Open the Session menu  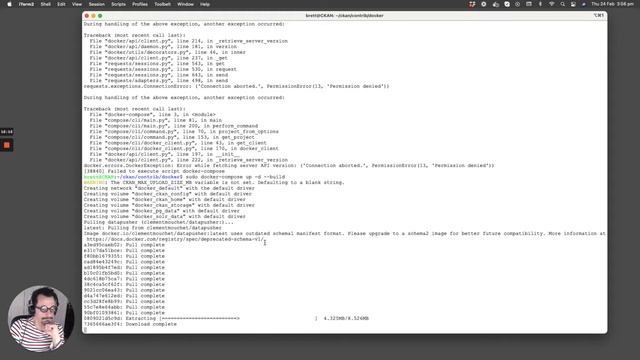97,4
